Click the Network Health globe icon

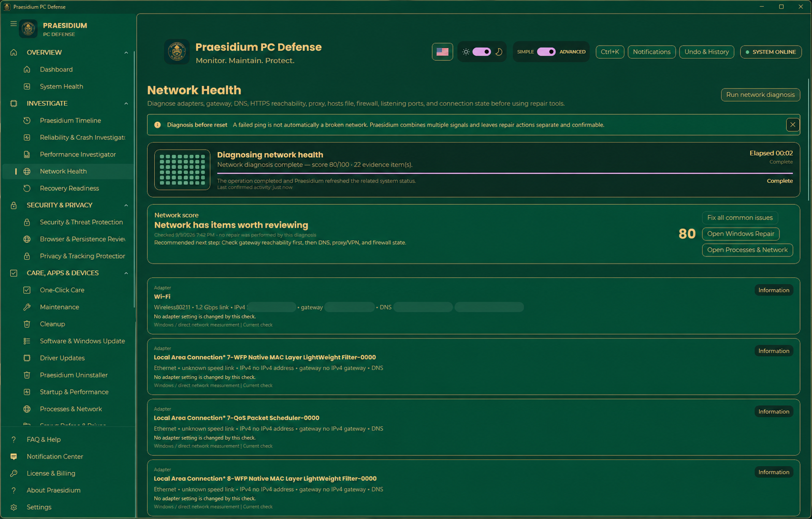tap(27, 171)
